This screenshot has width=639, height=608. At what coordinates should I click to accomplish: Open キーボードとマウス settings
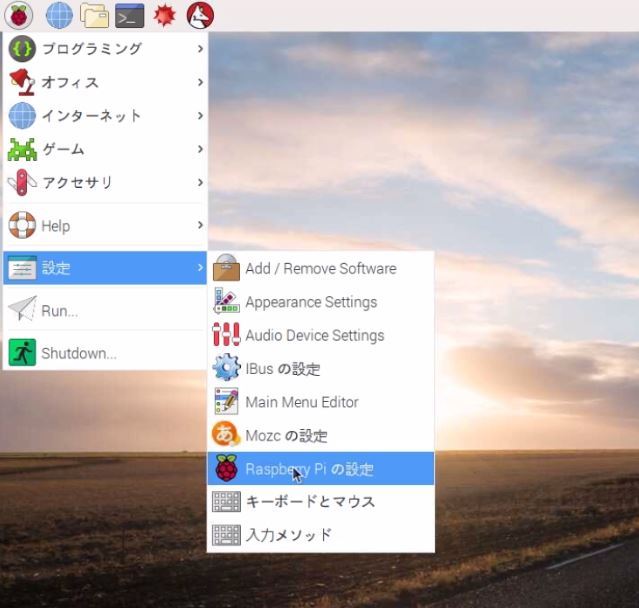(310, 501)
